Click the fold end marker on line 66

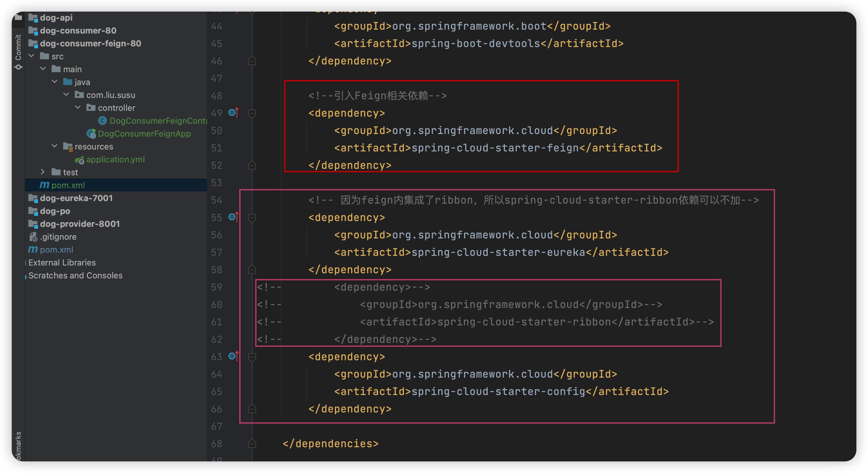[x=252, y=409]
